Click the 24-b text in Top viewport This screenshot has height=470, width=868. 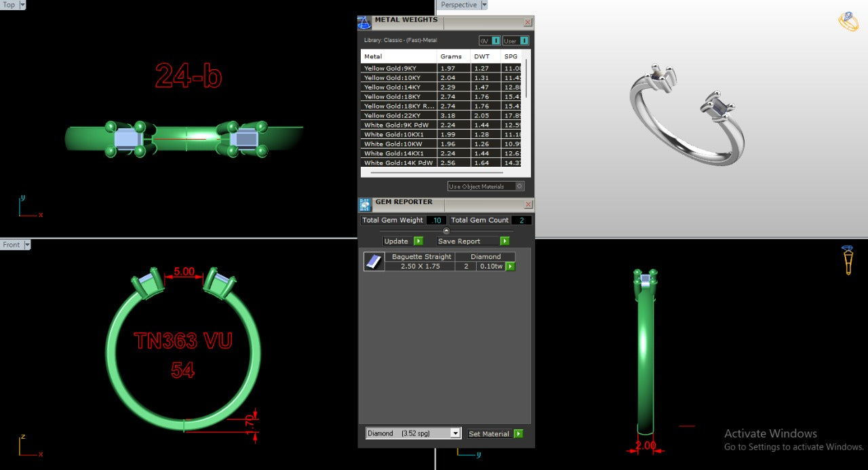[x=189, y=75]
